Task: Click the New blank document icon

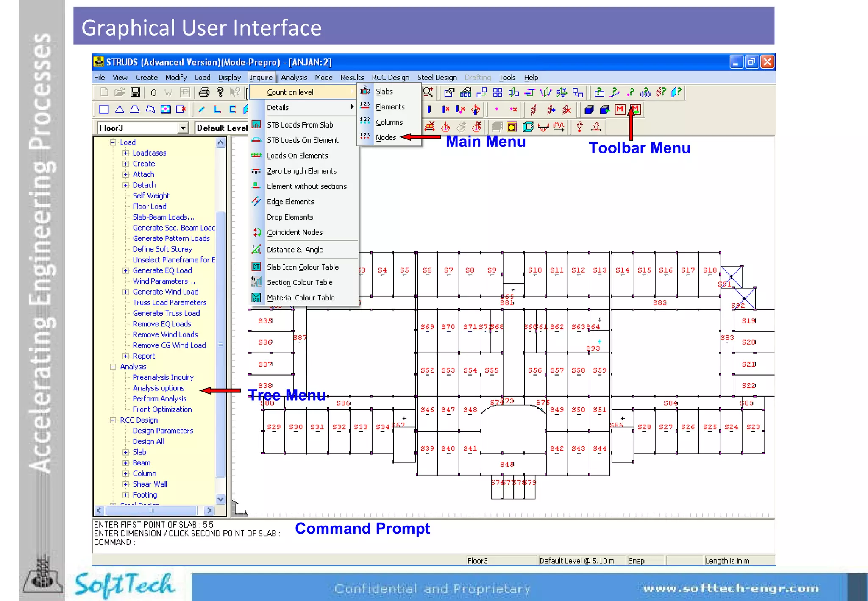Action: pyautogui.click(x=104, y=92)
